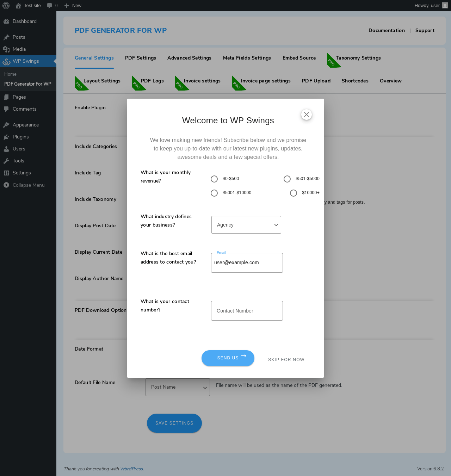Screen dimensions: 451x476
Task: Select the $5001-$10000 revenue option
Action: tap(214, 193)
